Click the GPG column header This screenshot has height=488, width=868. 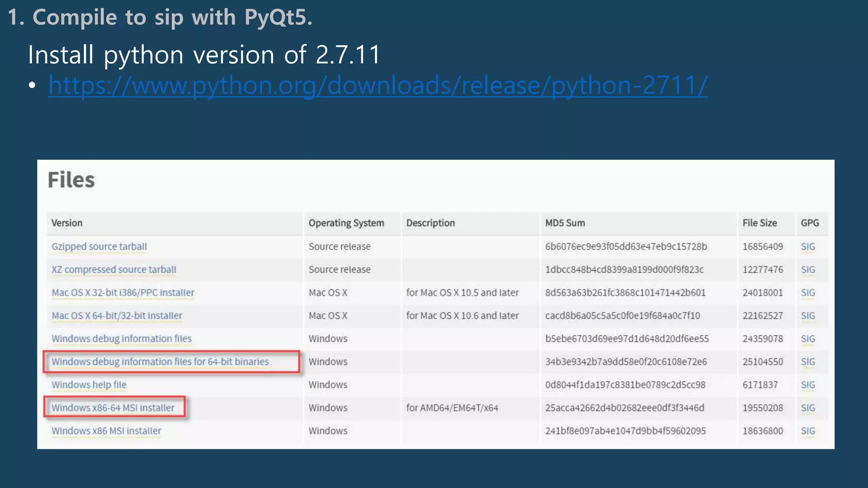pos(810,223)
